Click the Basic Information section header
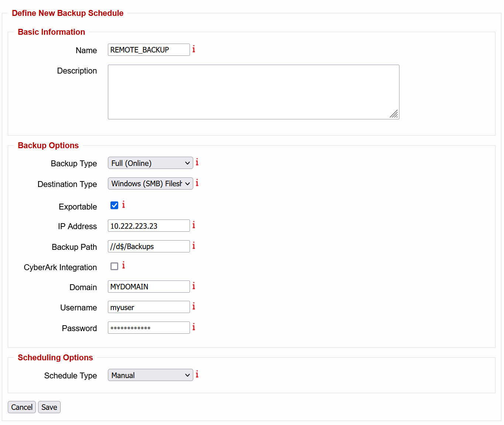The height and width of the screenshot is (425, 504). [x=51, y=32]
